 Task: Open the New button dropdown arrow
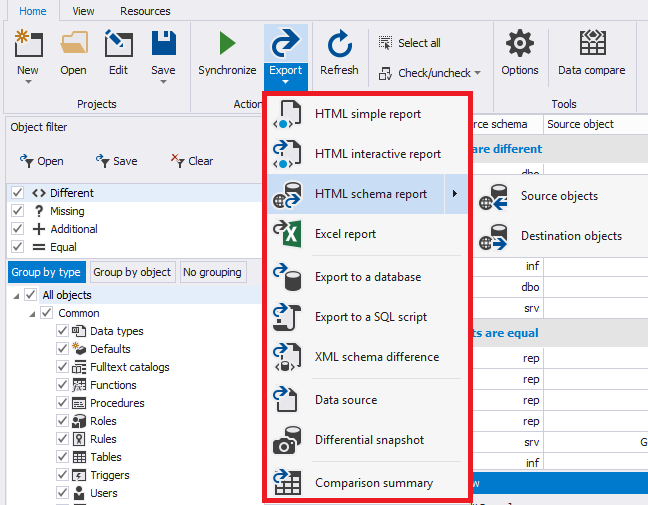tap(28, 82)
